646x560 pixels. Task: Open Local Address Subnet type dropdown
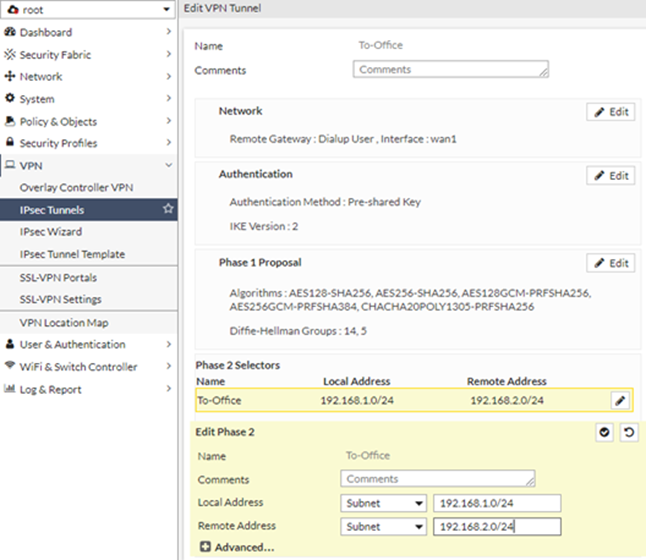pos(384,503)
